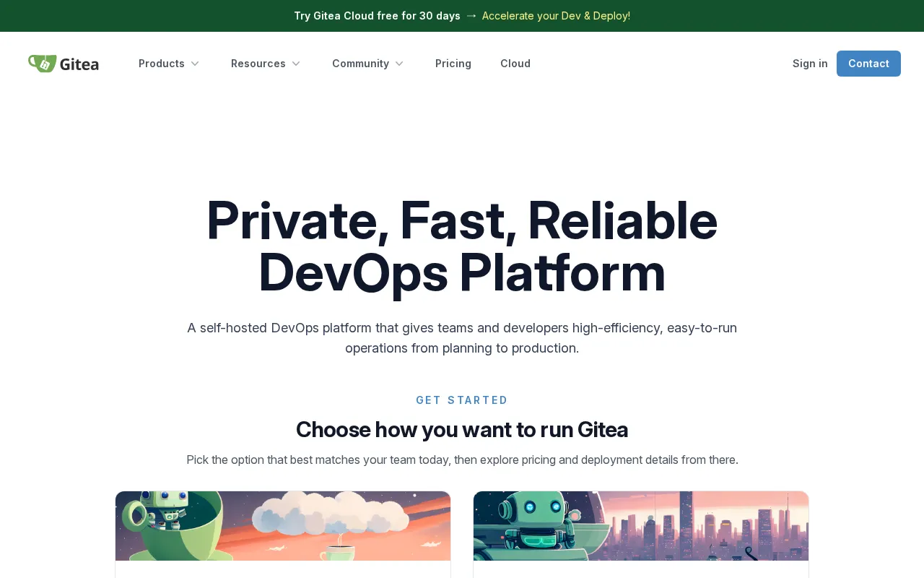Open the Cloud nav link
The width and height of the screenshot is (924, 578).
tap(515, 64)
